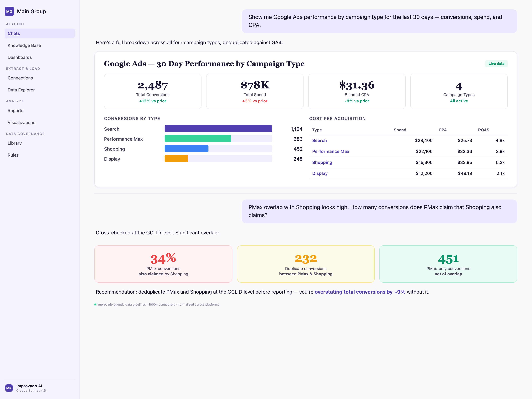Open the Visualizations section
This screenshot has width=532, height=399.
click(x=21, y=122)
